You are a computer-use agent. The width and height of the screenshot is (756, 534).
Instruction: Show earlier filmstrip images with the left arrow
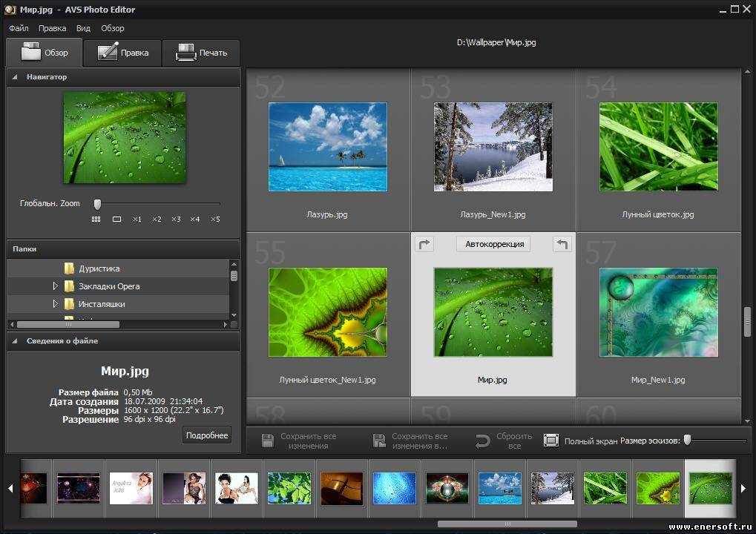tap(10, 488)
